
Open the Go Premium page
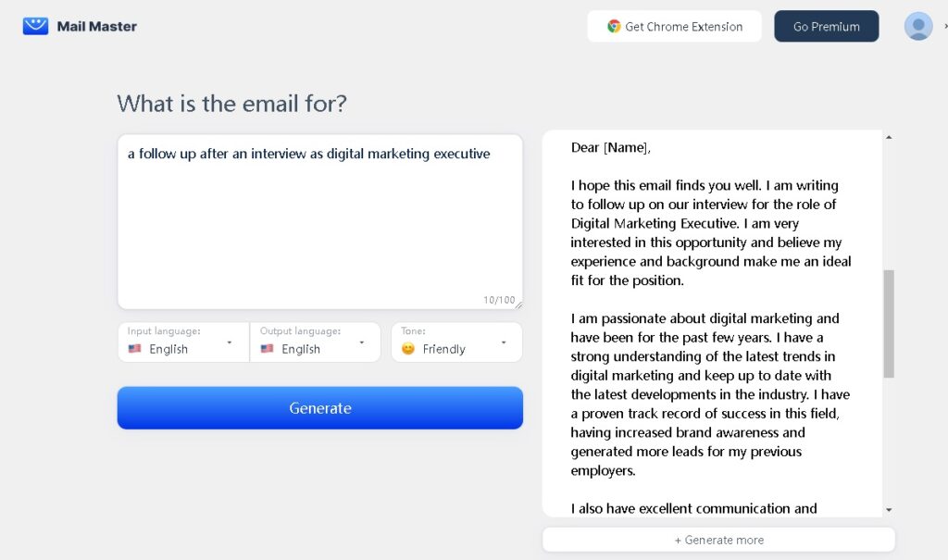point(827,26)
